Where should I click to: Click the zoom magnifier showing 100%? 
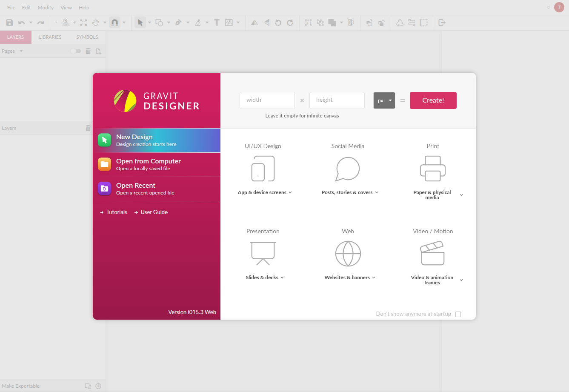[x=65, y=22]
